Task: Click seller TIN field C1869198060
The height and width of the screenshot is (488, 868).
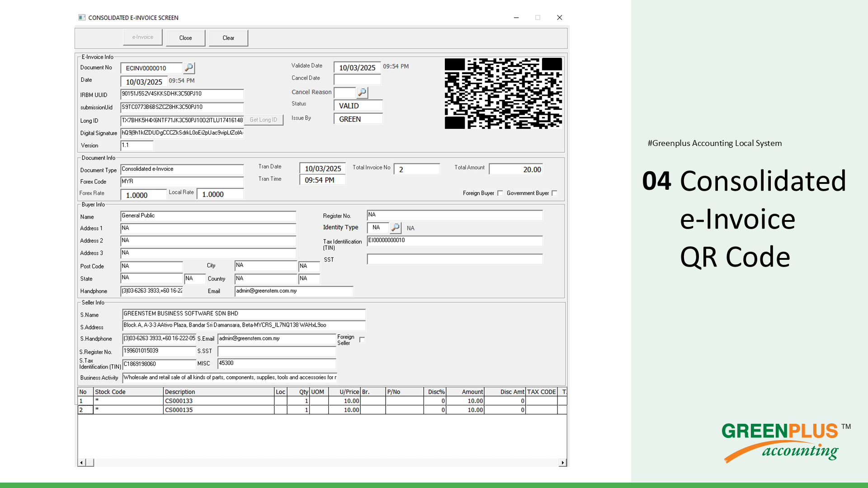Action: [159, 364]
